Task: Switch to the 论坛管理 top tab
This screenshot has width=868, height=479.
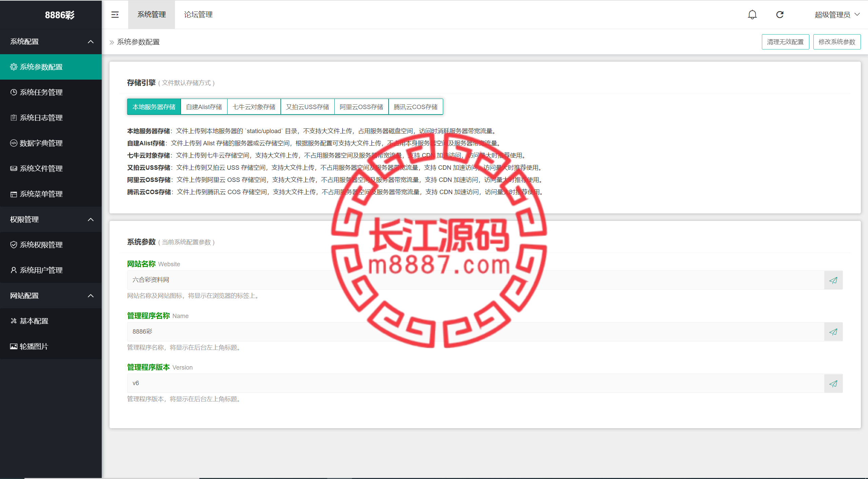Action: 198,15
